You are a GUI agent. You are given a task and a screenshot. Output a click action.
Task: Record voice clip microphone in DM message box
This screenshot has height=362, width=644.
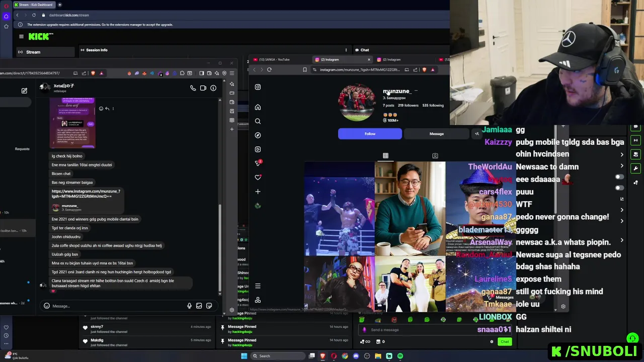(x=189, y=306)
